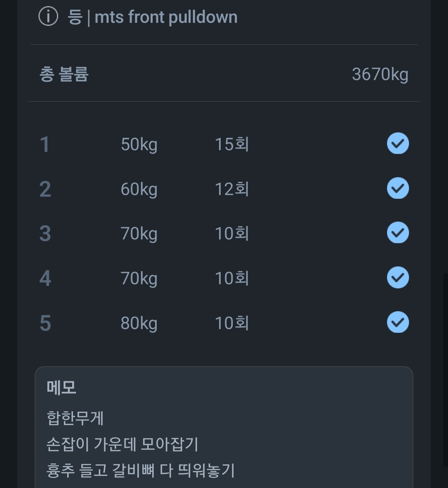448x488 pixels.
Task: Select the 80kg weight of set 5
Action: tap(138, 322)
